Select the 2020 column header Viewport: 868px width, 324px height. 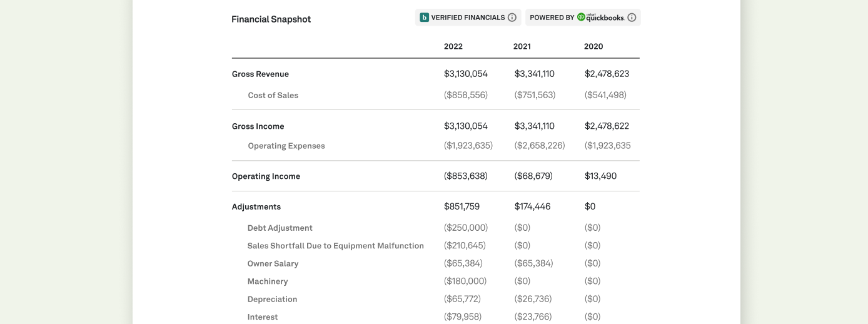coord(593,46)
